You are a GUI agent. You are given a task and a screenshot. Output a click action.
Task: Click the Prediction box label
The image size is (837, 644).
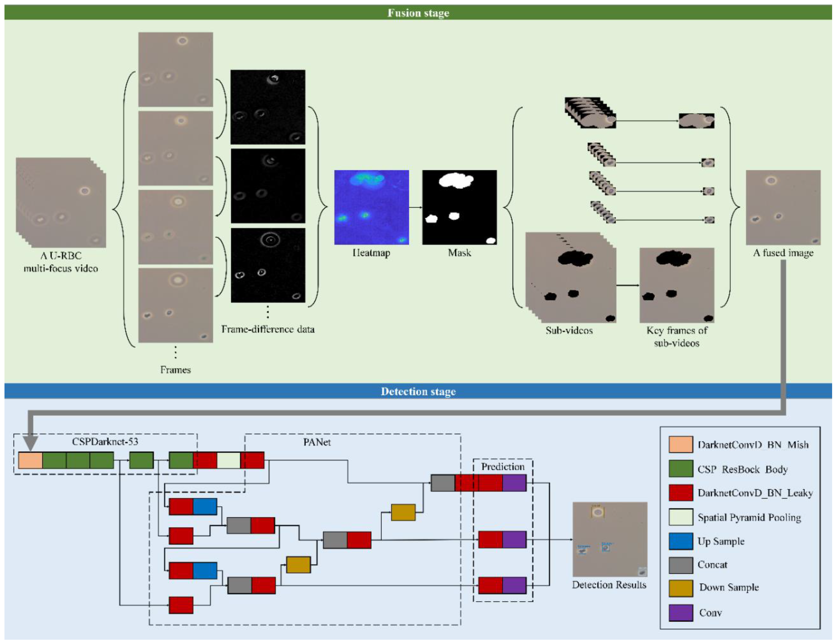click(502, 467)
